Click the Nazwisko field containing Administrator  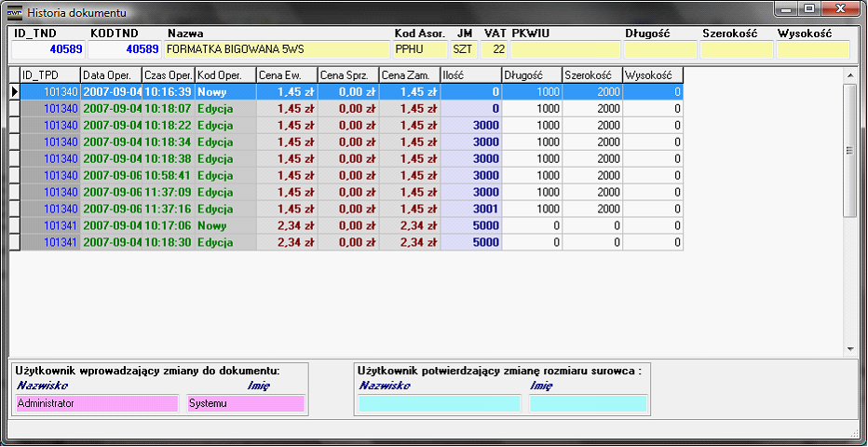click(96, 403)
